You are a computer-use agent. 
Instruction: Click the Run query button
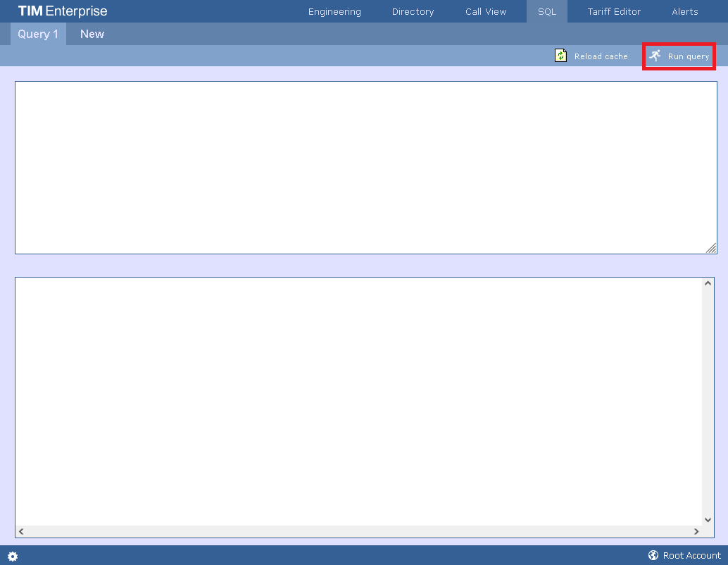click(679, 56)
